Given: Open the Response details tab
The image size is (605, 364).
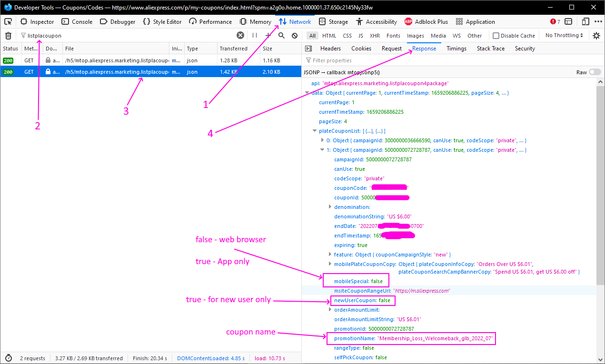Looking at the screenshot, I should pyautogui.click(x=424, y=49).
